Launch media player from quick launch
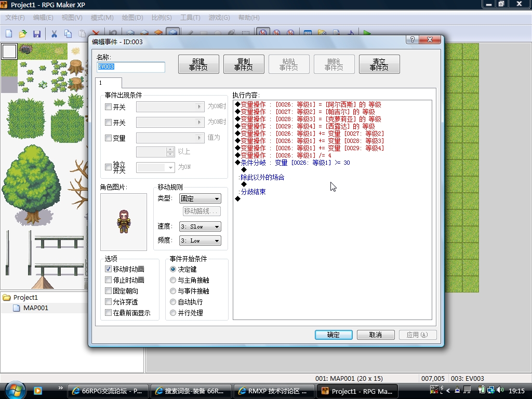This screenshot has width=532, height=399. coord(37,391)
